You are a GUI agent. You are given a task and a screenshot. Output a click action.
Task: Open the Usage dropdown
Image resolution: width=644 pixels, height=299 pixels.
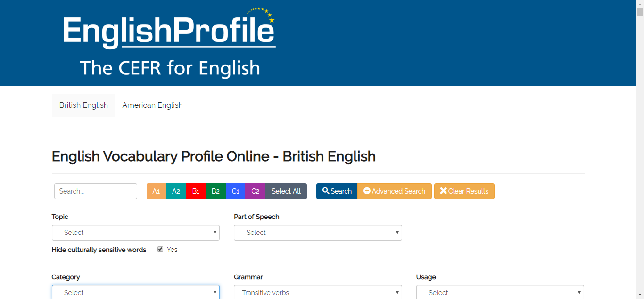click(x=500, y=292)
